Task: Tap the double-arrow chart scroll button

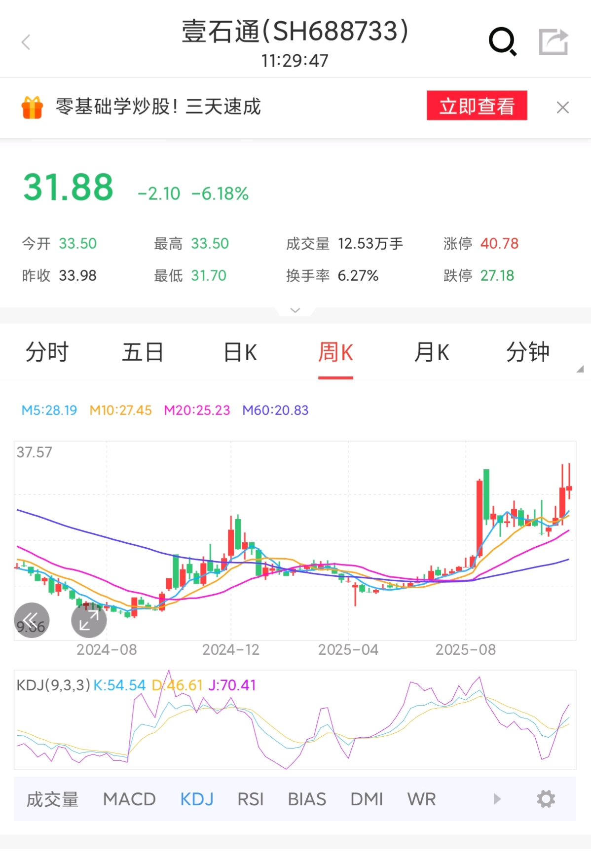Action: (x=32, y=620)
